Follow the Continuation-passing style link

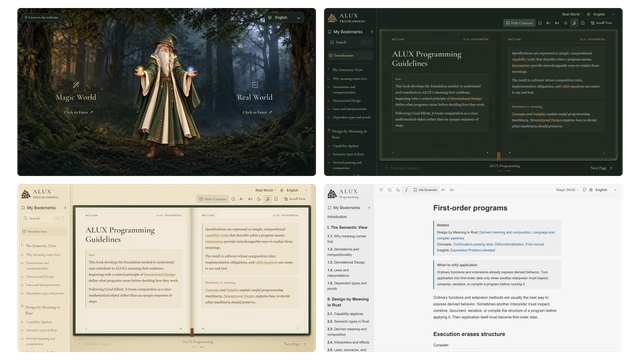(x=473, y=244)
